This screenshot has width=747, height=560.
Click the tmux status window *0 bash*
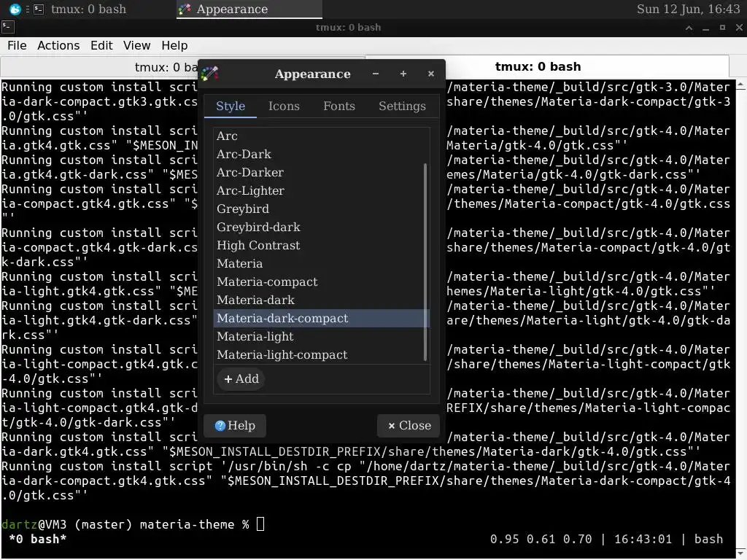click(38, 540)
